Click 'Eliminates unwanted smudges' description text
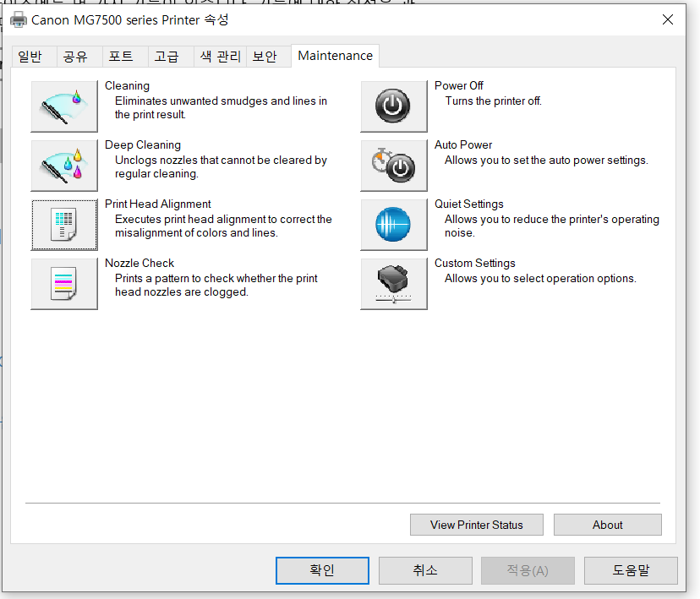The width and height of the screenshot is (700, 599). point(221,108)
